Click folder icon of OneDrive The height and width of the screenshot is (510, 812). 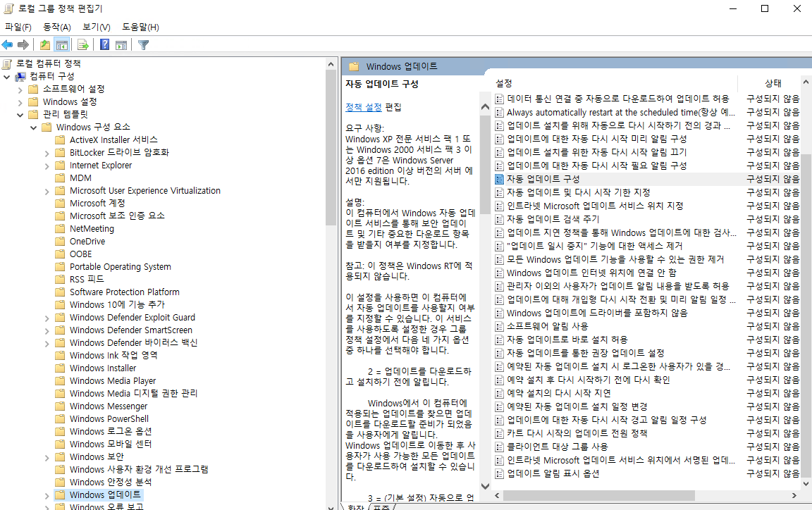pos(60,242)
